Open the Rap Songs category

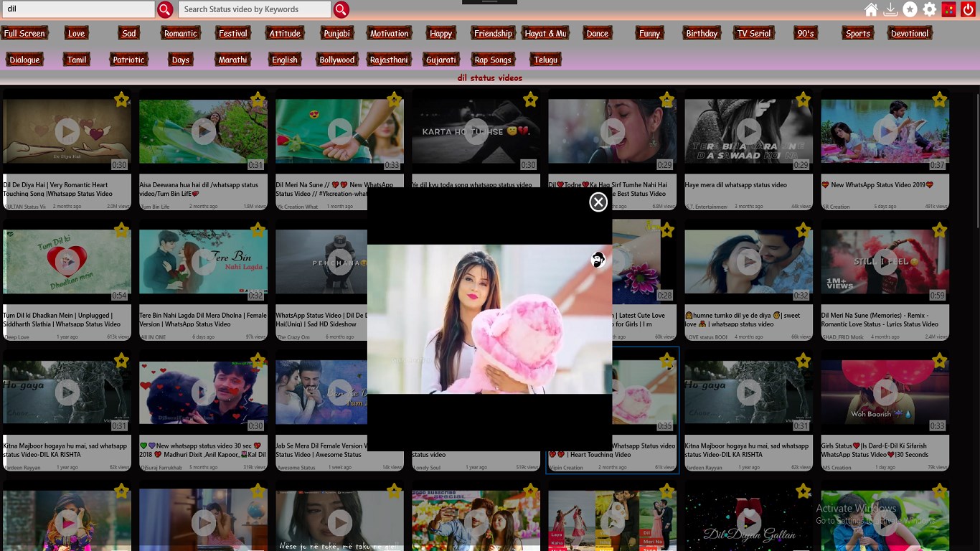493,60
